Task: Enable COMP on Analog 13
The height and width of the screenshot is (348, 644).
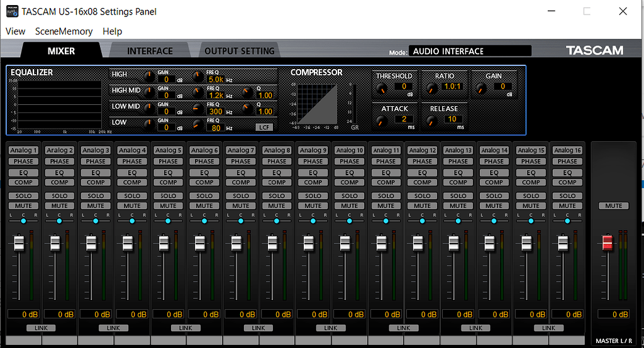Action: pyautogui.click(x=458, y=182)
